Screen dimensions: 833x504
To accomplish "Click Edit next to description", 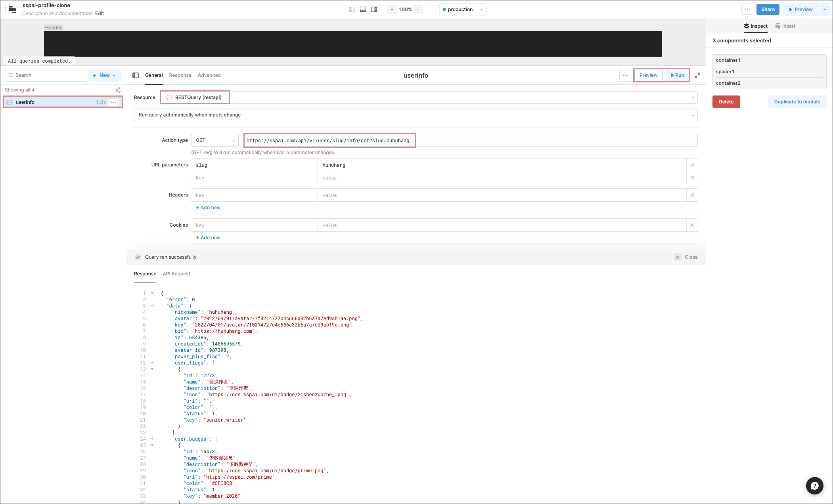I will [x=100, y=13].
